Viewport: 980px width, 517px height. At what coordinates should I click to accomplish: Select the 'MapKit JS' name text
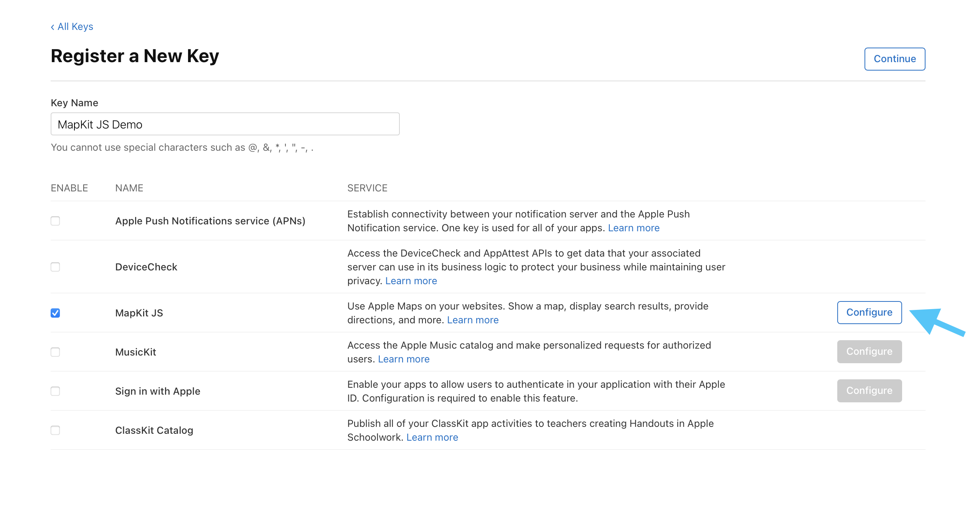click(x=139, y=313)
